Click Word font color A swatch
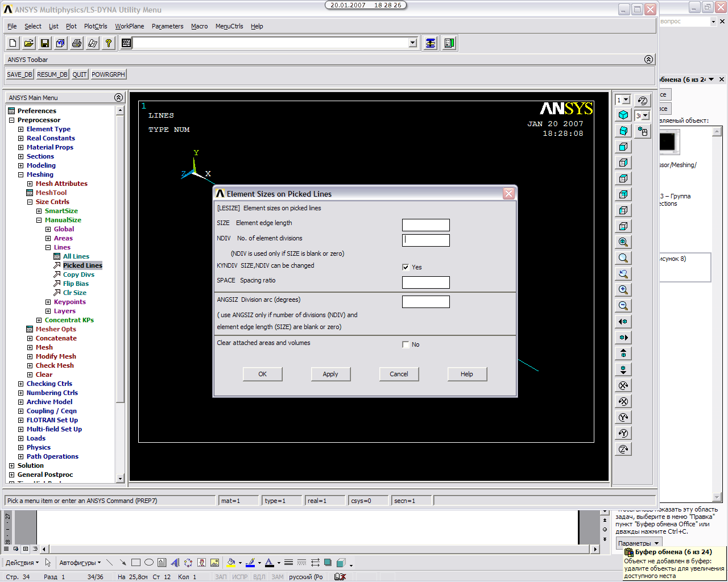 tap(270, 563)
